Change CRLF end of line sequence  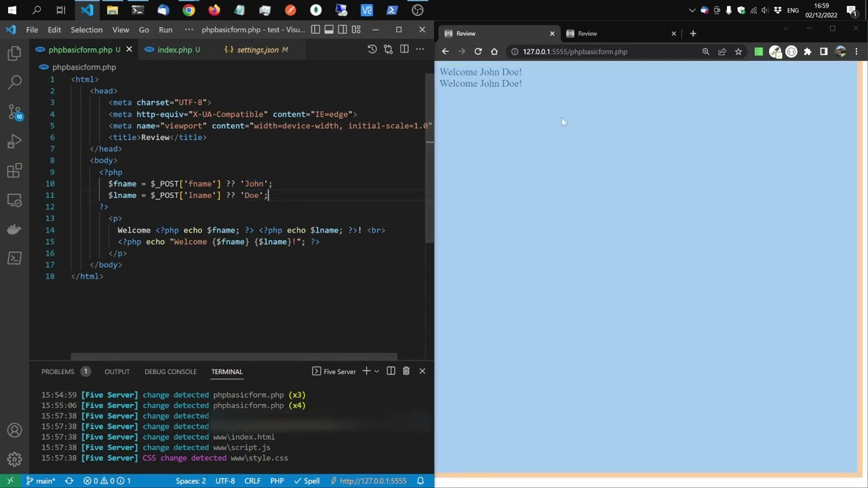pyautogui.click(x=252, y=481)
